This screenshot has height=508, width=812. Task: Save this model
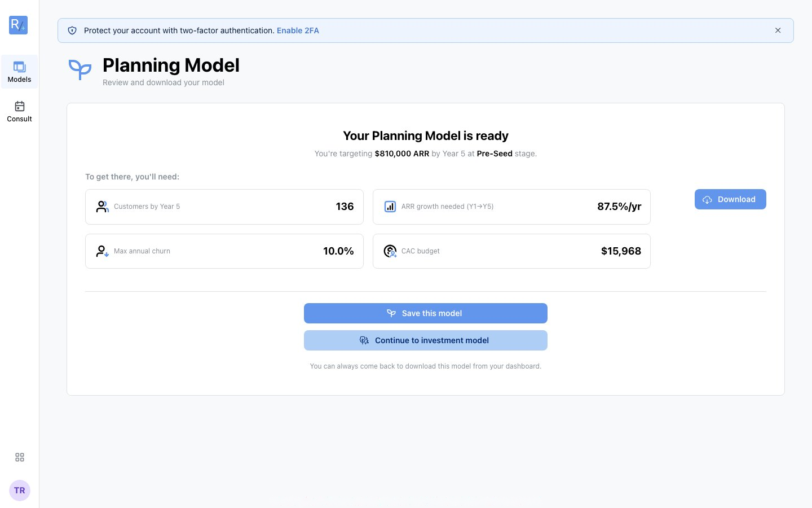pos(426,313)
